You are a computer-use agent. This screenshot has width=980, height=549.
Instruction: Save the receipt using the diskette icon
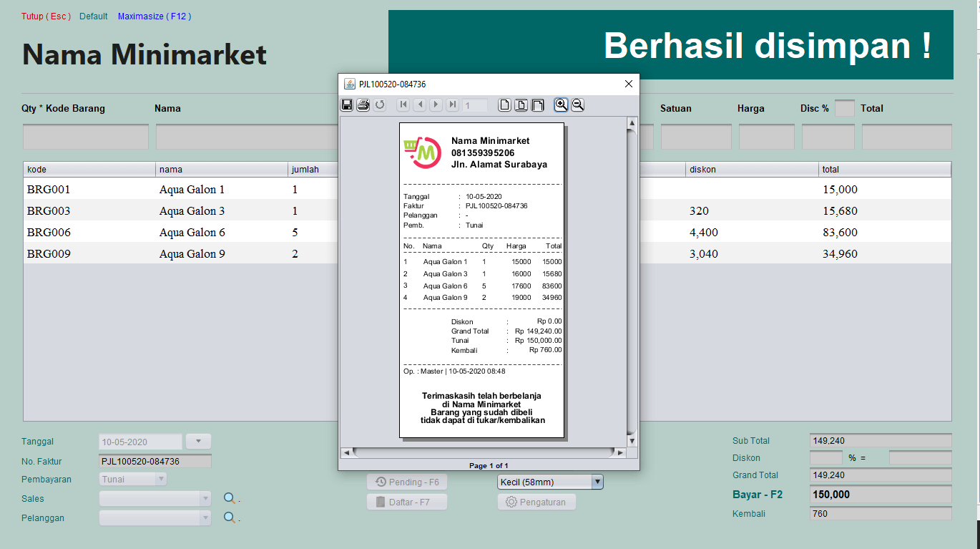(x=347, y=105)
